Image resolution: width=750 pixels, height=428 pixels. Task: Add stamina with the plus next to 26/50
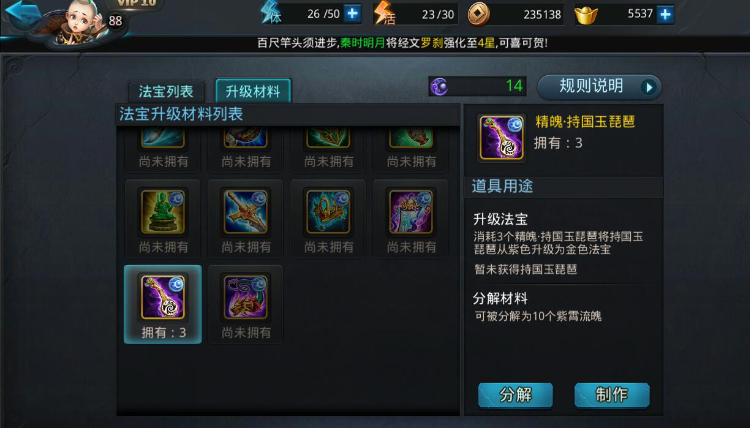click(x=353, y=14)
